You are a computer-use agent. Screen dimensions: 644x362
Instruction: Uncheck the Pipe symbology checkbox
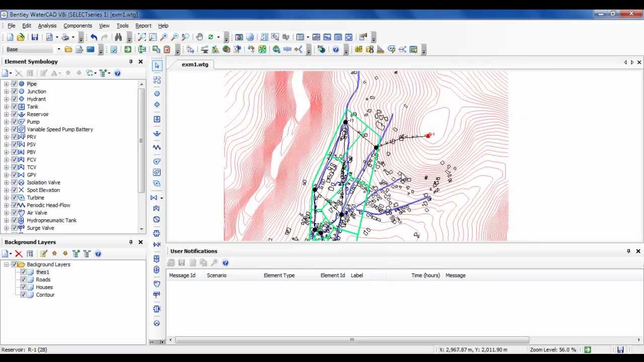tap(14, 84)
